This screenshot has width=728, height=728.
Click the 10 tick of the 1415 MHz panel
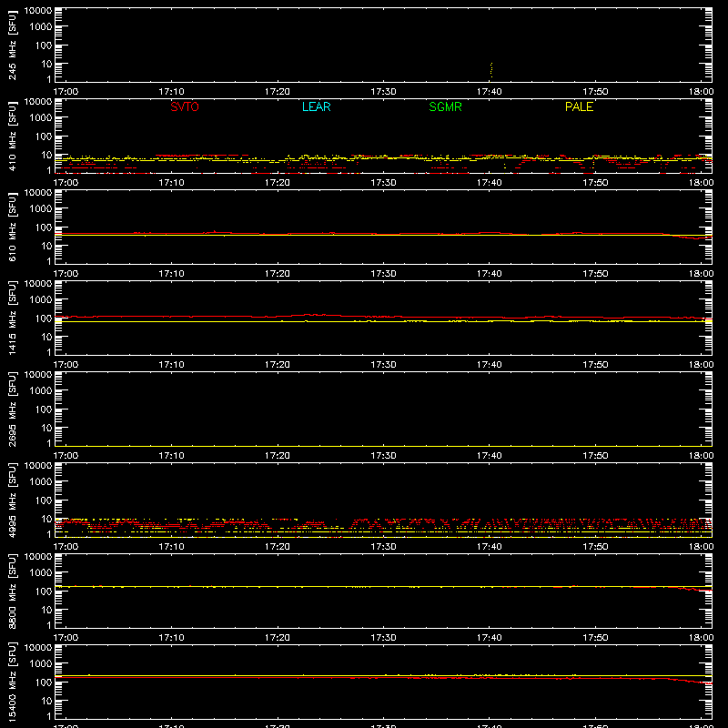tap(46, 337)
